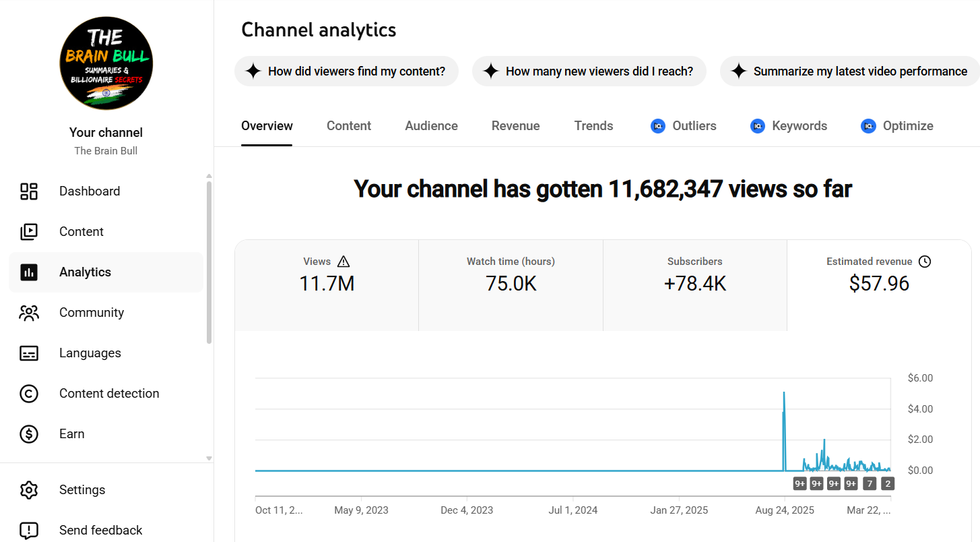Select the Languages sidebar icon
980x542 pixels.
click(29, 353)
